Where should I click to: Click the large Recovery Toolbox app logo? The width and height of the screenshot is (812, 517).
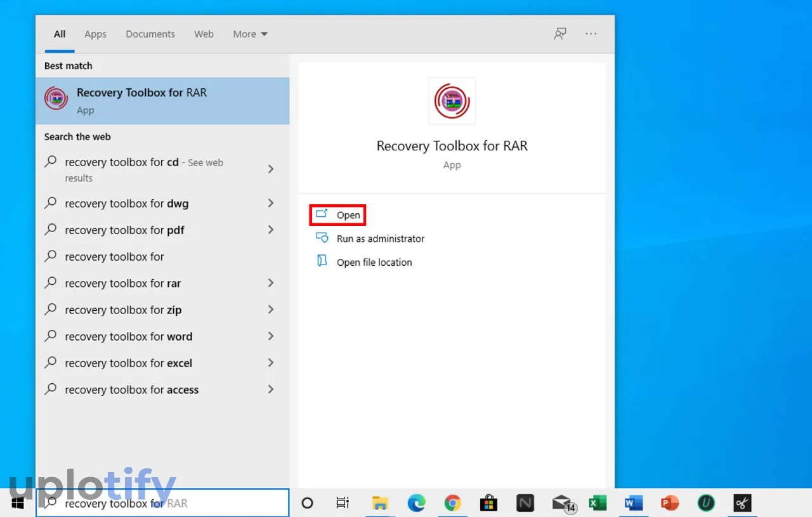(452, 101)
